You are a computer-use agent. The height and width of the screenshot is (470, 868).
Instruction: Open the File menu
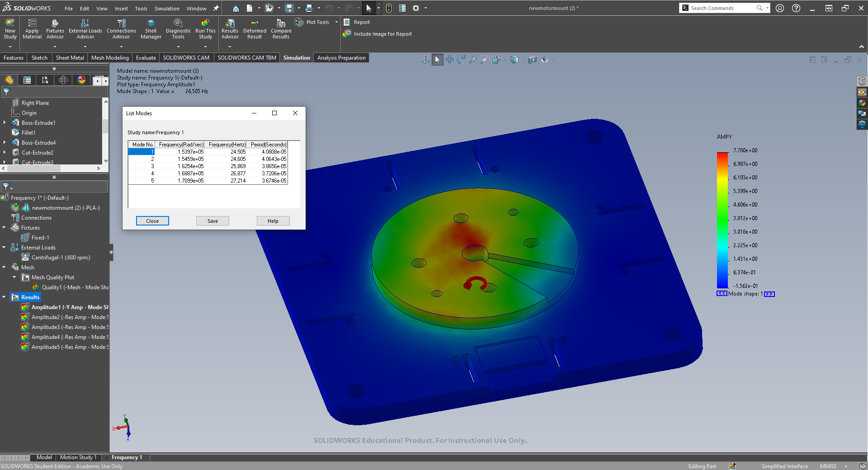(x=69, y=9)
